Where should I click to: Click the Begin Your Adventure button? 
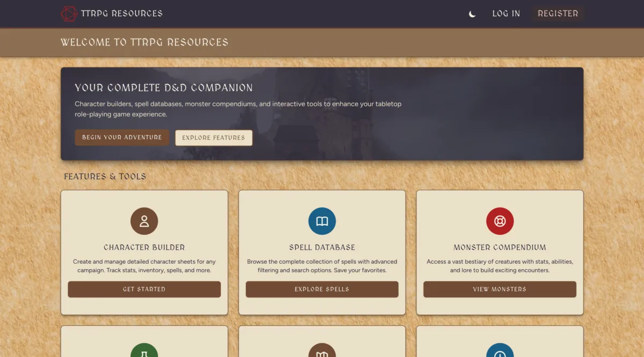pyautogui.click(x=122, y=137)
